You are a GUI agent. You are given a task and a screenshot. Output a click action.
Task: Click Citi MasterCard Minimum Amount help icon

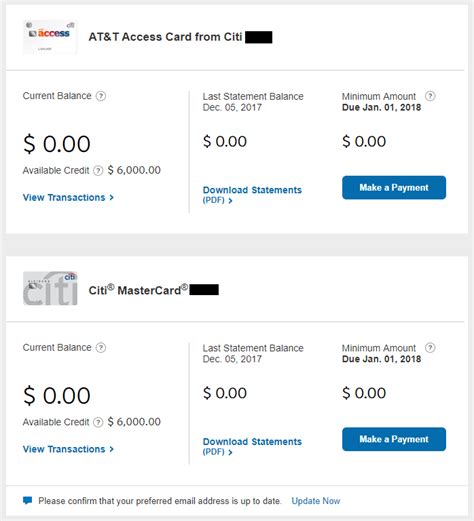(x=430, y=348)
